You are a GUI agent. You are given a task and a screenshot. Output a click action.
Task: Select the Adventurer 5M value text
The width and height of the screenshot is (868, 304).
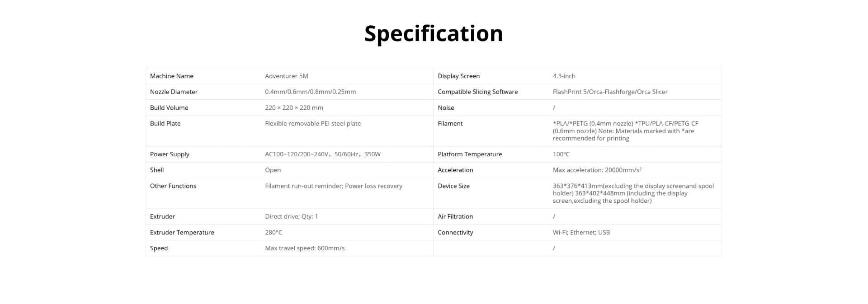[286, 76]
